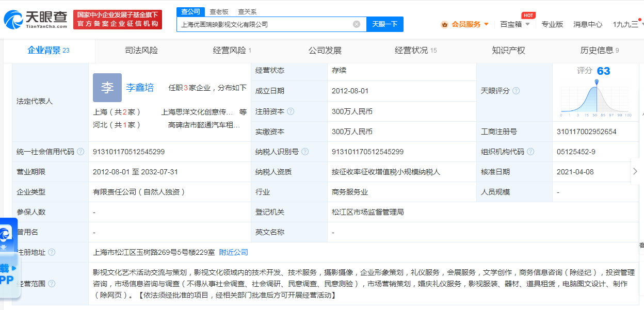This screenshot has width=644, height=310.
Task: Click the help icon next to 组织机构代码
Action: [x=530, y=152]
